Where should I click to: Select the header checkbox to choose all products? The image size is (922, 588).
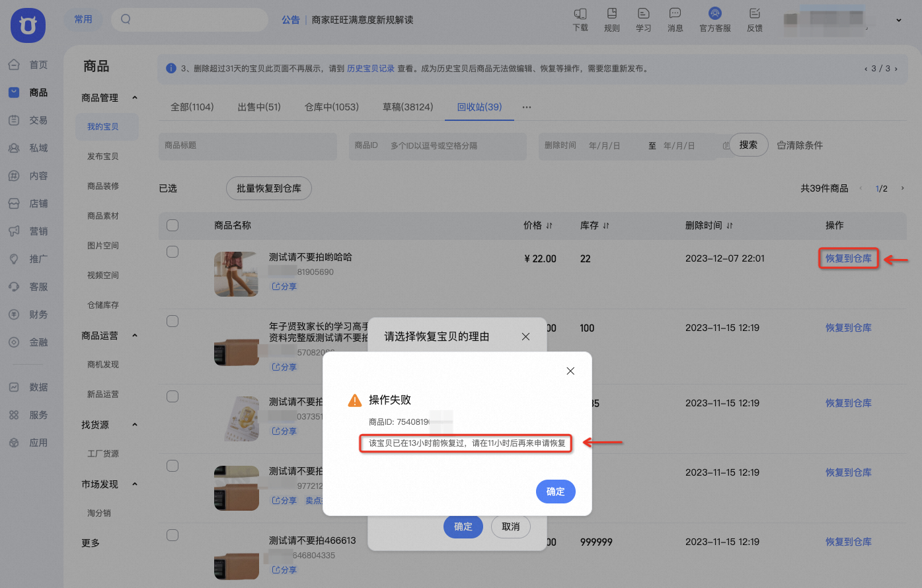172,225
